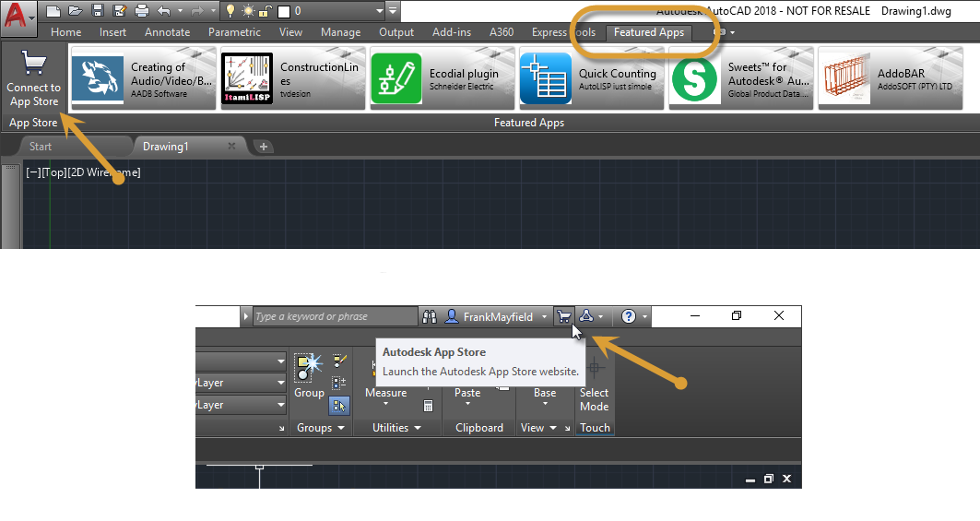The width and height of the screenshot is (980, 521).
Task: Save the drawing with the floppy icon
Action: (98, 11)
